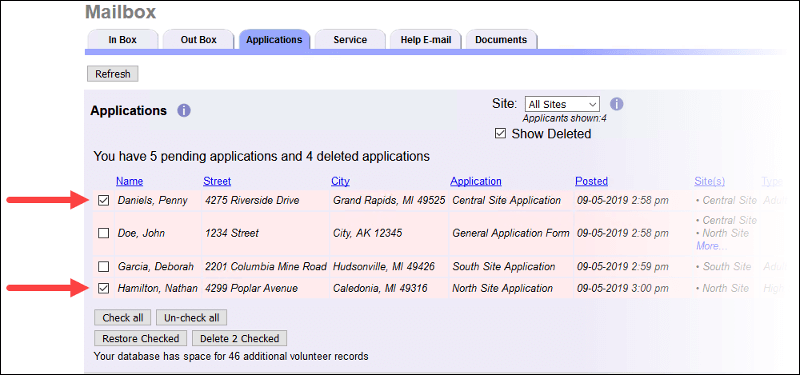The image size is (800, 375).
Task: Open info icon next to Applications heading
Action: pos(184,110)
